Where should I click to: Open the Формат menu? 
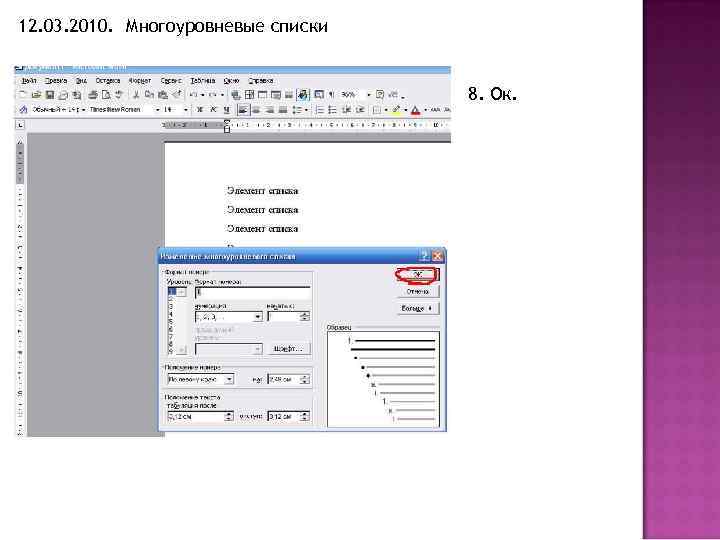[140, 80]
